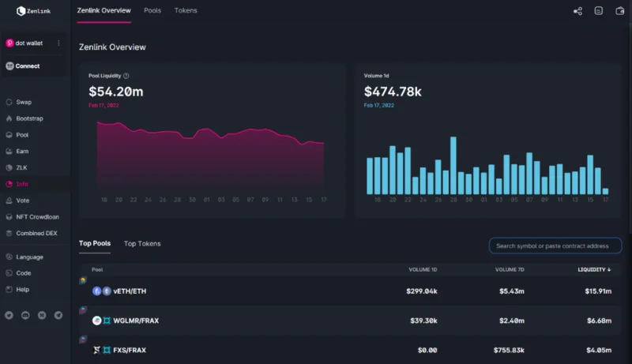Select Info in the sidebar
This screenshot has height=364, width=632.
click(22, 184)
